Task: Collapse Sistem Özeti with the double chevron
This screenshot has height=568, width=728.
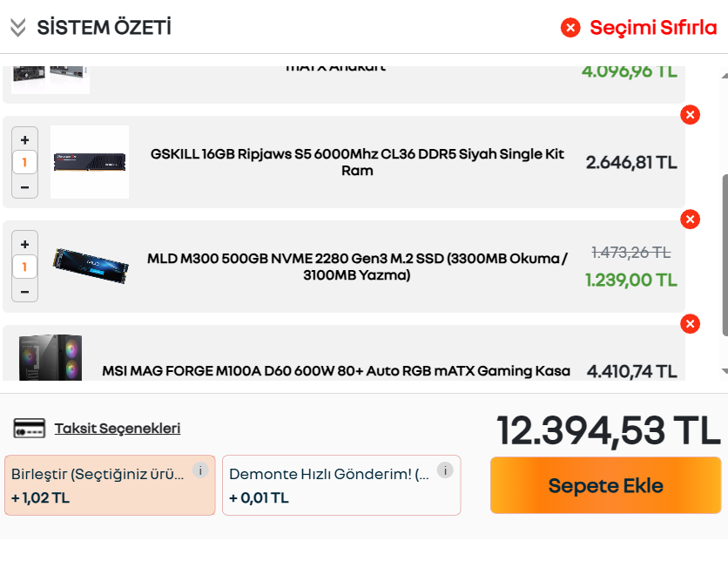Action: tap(17, 28)
